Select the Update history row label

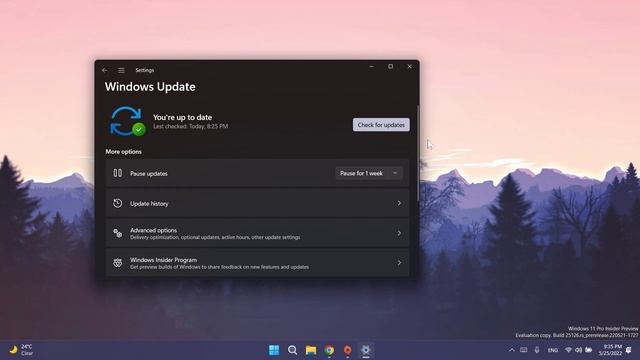pyautogui.click(x=149, y=204)
